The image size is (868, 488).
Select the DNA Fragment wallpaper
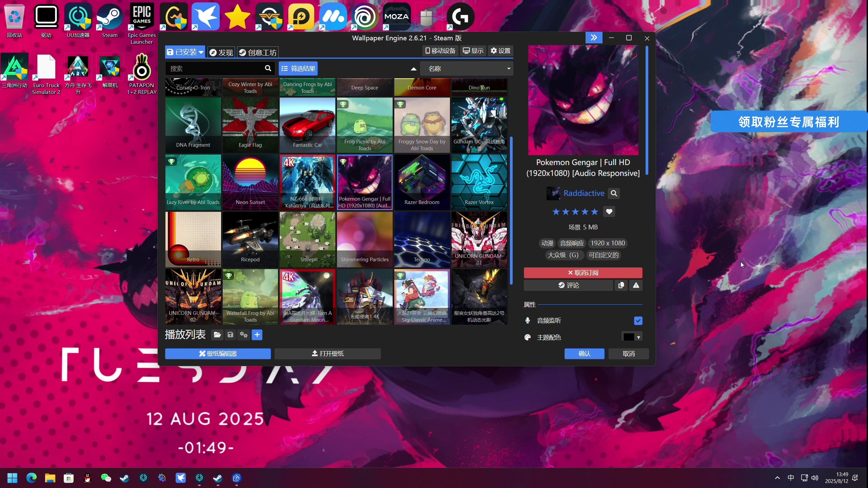pyautogui.click(x=193, y=125)
